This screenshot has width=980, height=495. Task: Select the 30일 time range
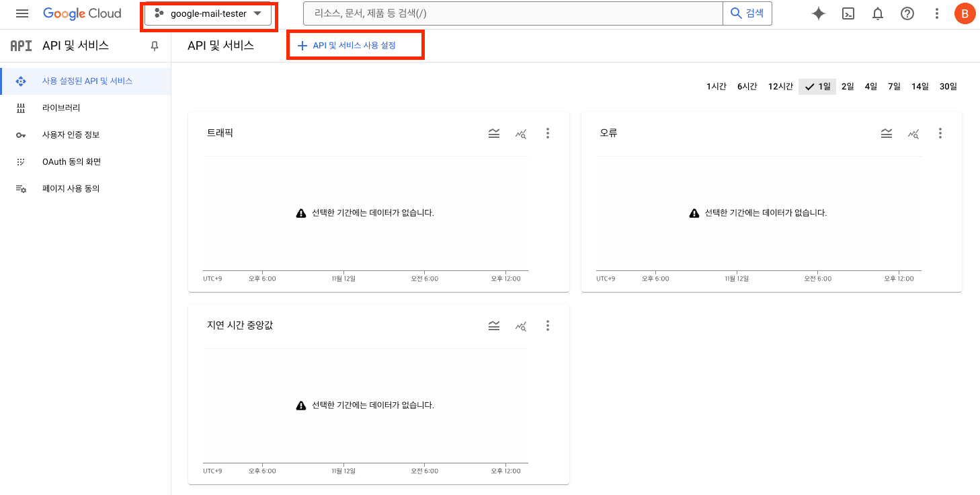pyautogui.click(x=948, y=86)
